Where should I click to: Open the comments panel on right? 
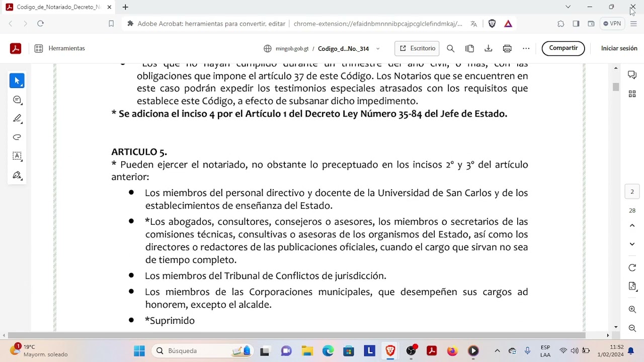(x=632, y=75)
